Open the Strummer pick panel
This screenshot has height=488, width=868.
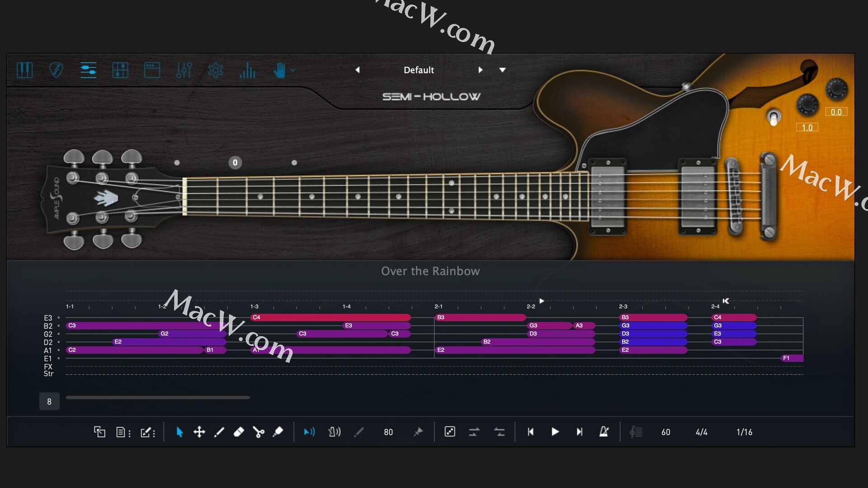point(56,70)
